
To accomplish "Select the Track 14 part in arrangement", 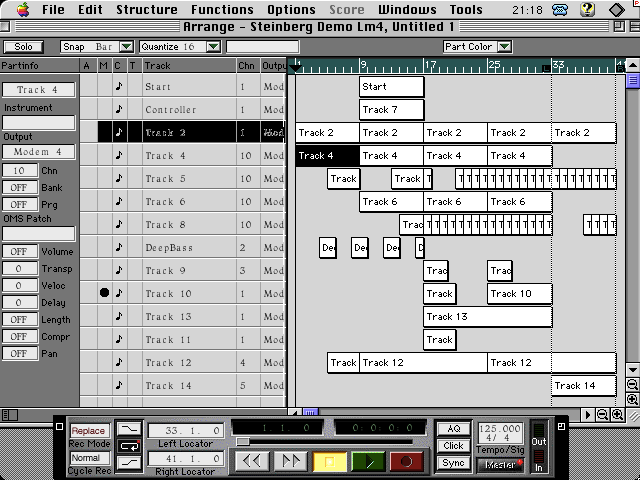I will tap(584, 386).
